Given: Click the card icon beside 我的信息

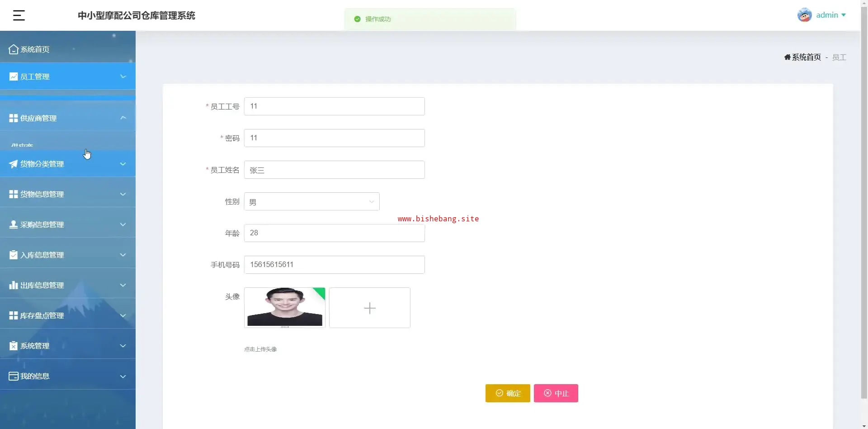Looking at the screenshot, I should (x=14, y=376).
